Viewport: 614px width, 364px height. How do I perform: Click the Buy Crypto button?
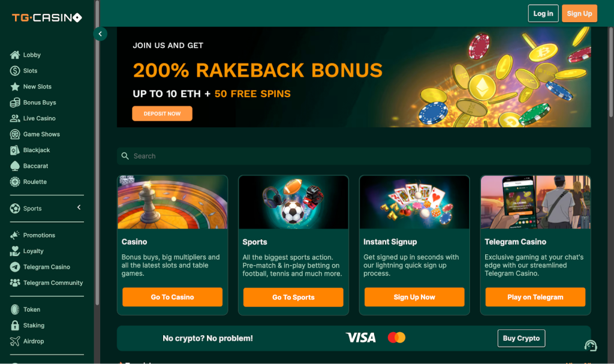(521, 338)
